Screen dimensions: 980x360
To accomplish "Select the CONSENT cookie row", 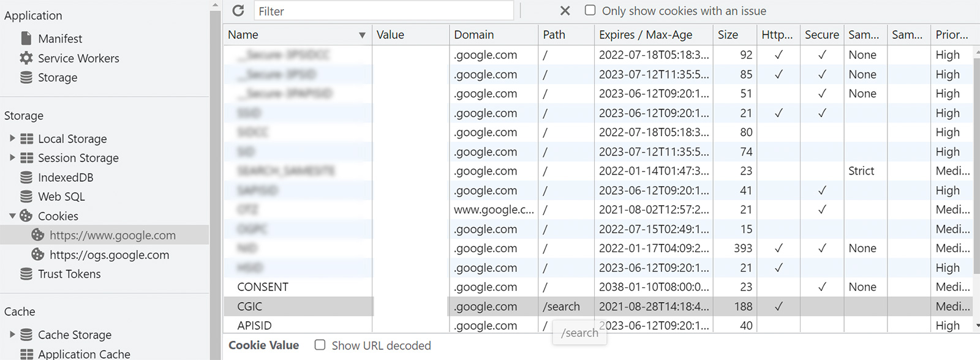I will coord(263,287).
